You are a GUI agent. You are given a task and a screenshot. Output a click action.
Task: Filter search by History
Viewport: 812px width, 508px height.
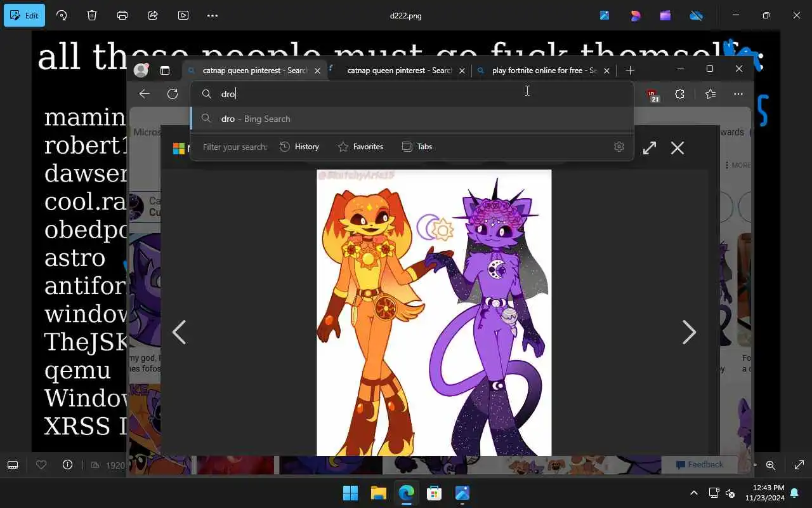point(299,147)
